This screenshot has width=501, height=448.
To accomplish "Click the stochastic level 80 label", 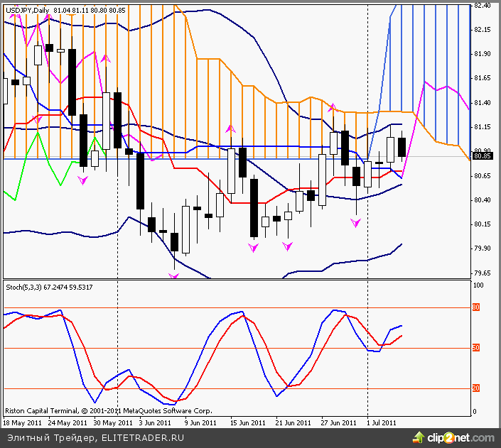I will pos(476,307).
